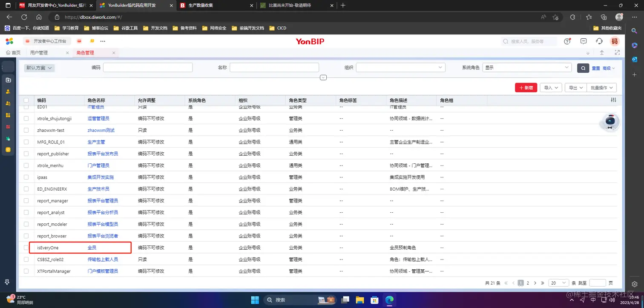Click the headset customer support icon
Screen dimensions: 644x308
[x=599, y=41]
